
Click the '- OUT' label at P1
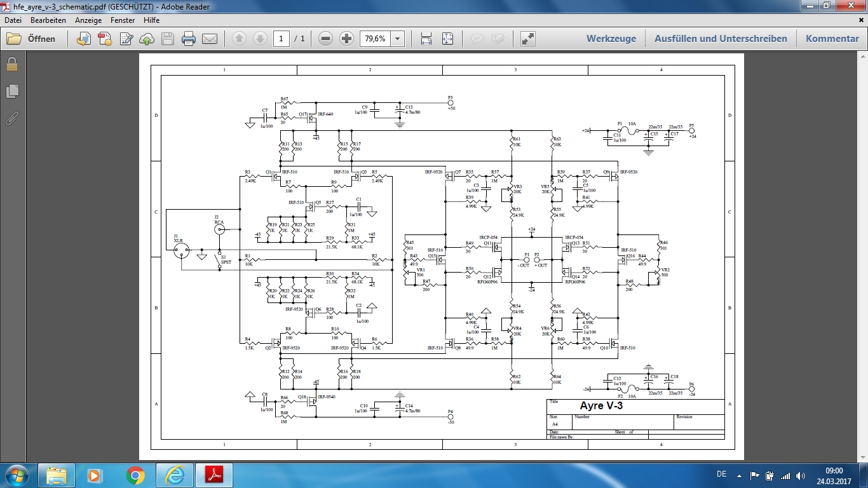click(x=523, y=265)
